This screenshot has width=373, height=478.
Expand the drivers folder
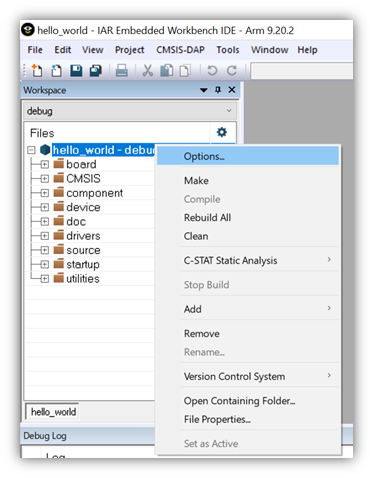click(44, 236)
